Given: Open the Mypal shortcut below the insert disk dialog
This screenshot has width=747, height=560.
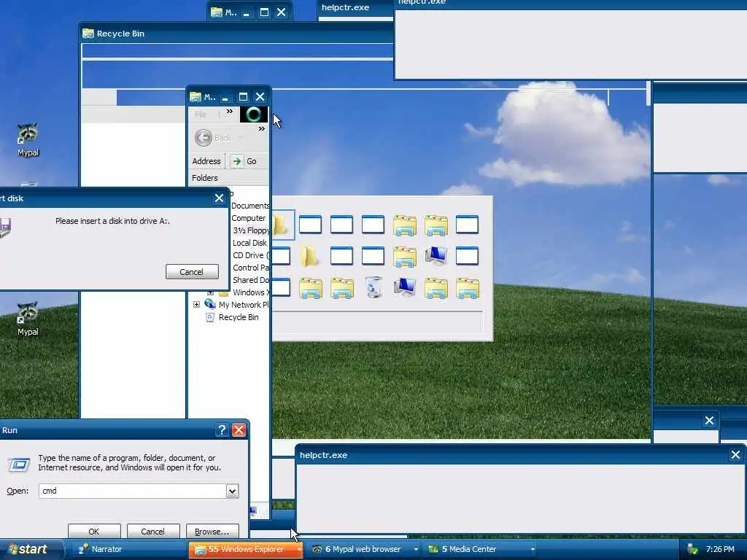Looking at the screenshot, I should coord(28,318).
